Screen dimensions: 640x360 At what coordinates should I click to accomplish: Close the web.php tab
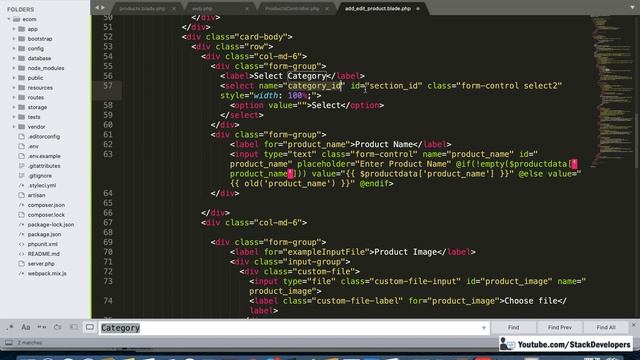(247, 9)
